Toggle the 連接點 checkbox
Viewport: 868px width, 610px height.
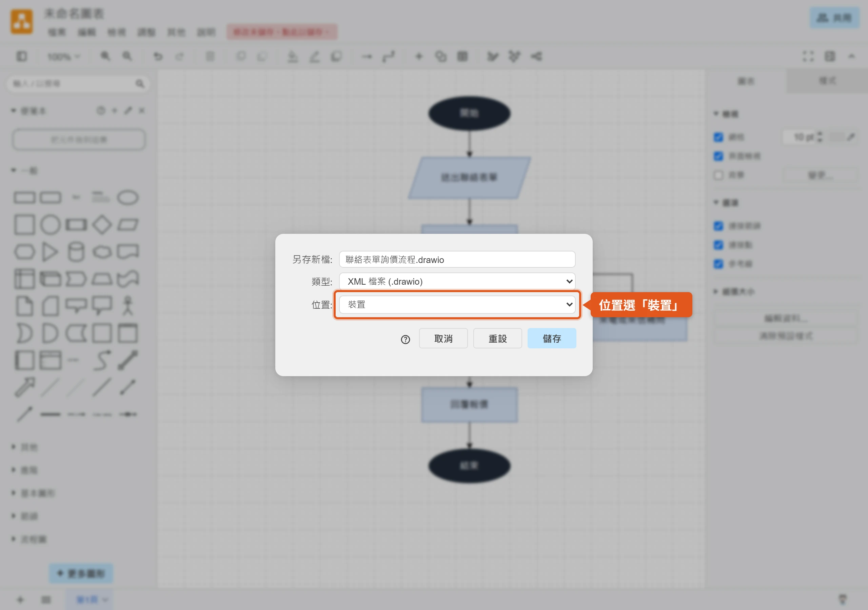[x=718, y=245]
